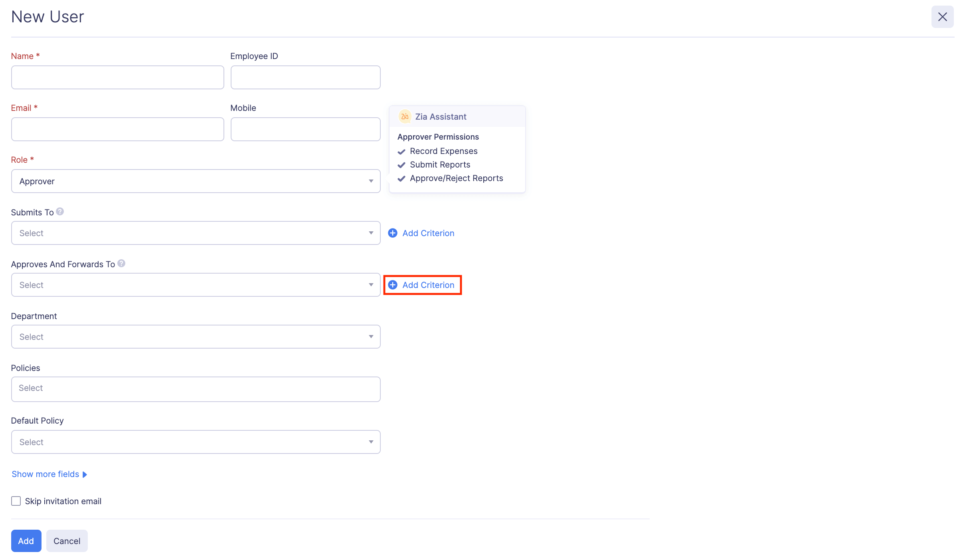Click the Zia Assistant icon
The height and width of the screenshot is (560, 965).
click(x=404, y=116)
